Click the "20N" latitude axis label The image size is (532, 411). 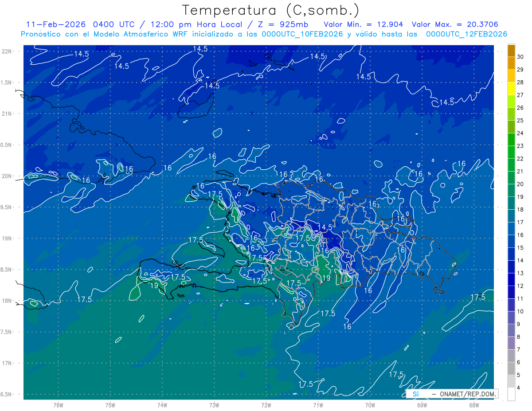(x=8, y=176)
